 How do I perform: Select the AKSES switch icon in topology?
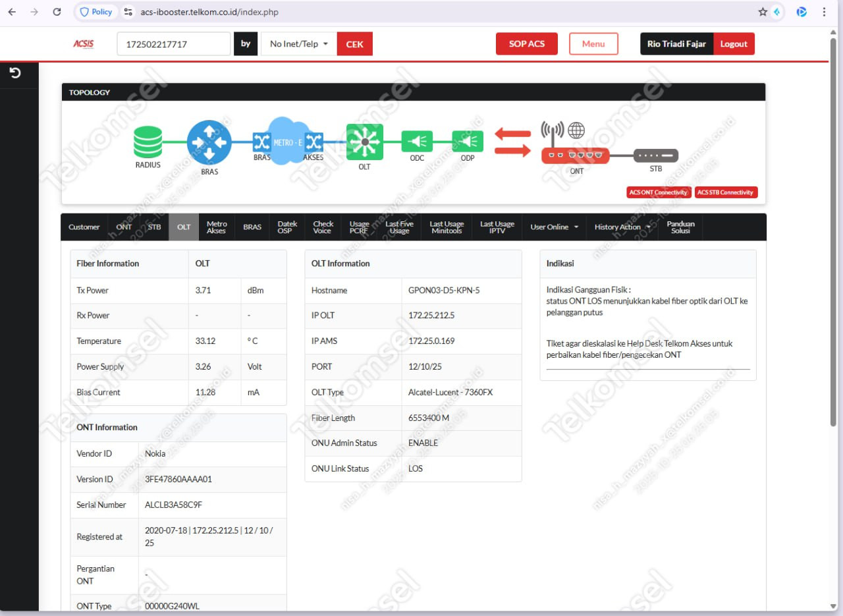coord(313,142)
